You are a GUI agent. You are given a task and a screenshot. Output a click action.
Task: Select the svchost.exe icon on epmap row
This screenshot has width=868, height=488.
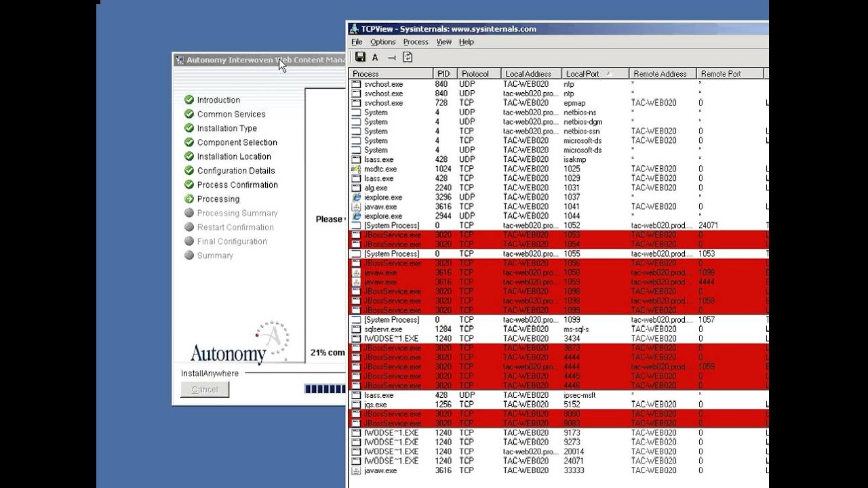[356, 103]
